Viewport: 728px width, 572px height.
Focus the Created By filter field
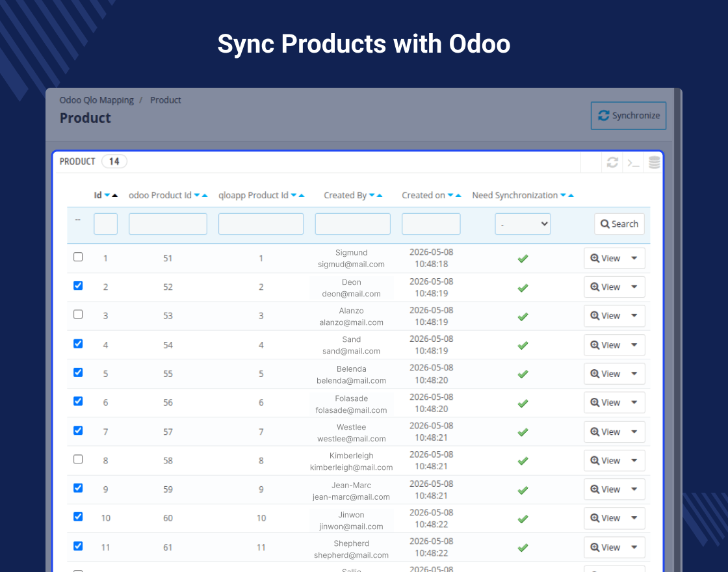click(353, 224)
